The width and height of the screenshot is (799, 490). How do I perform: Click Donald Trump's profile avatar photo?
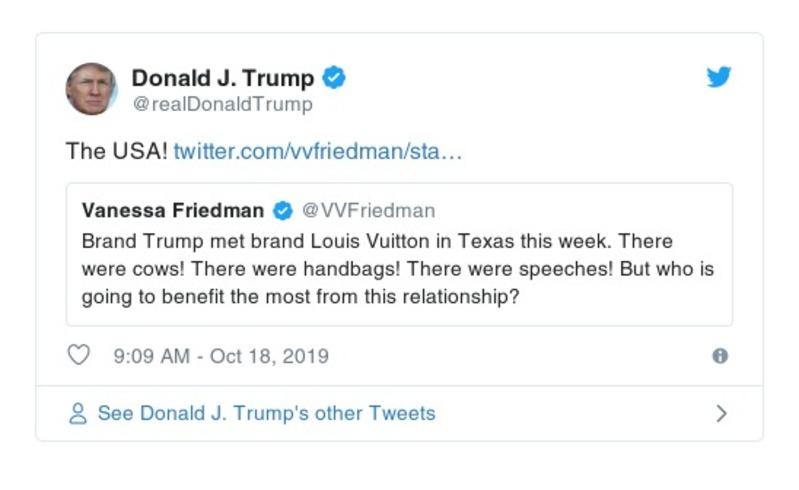pos(91,89)
